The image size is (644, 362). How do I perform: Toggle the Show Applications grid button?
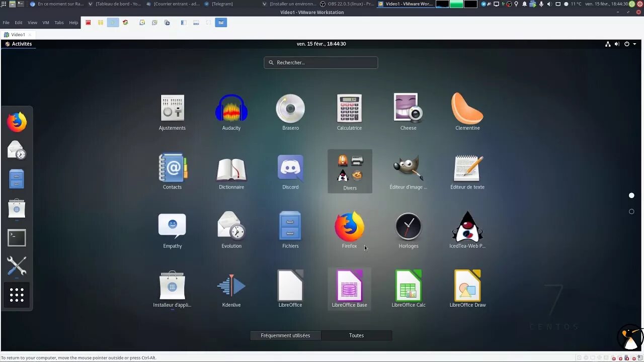click(x=17, y=295)
